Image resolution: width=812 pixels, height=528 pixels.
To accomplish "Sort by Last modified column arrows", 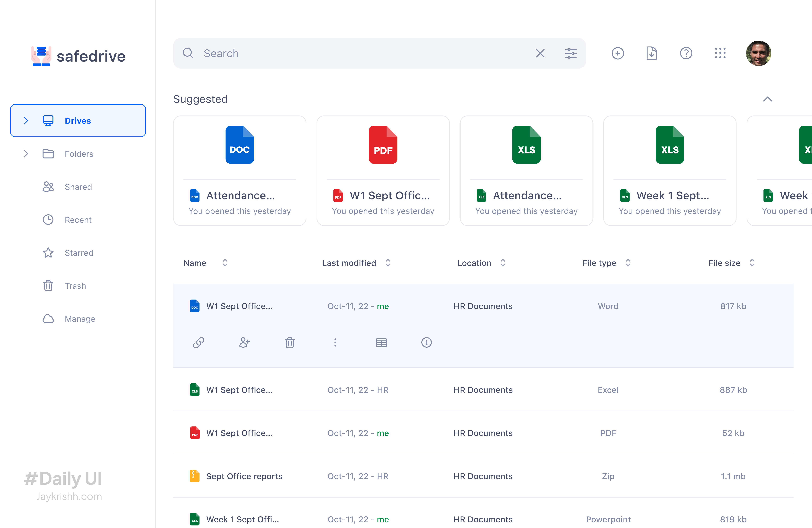I will coord(388,263).
